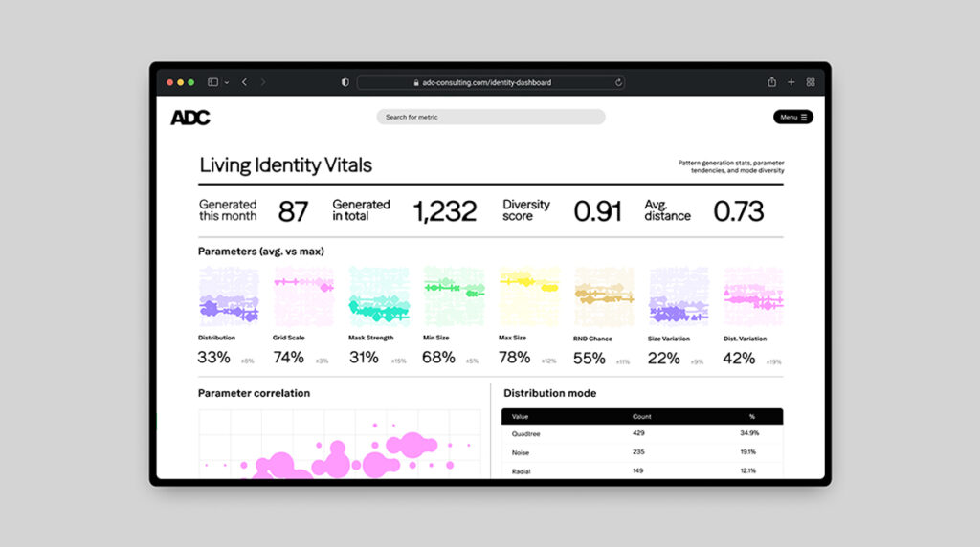This screenshot has height=547, width=980.
Task: Open a new tab with plus icon
Action: tap(791, 82)
